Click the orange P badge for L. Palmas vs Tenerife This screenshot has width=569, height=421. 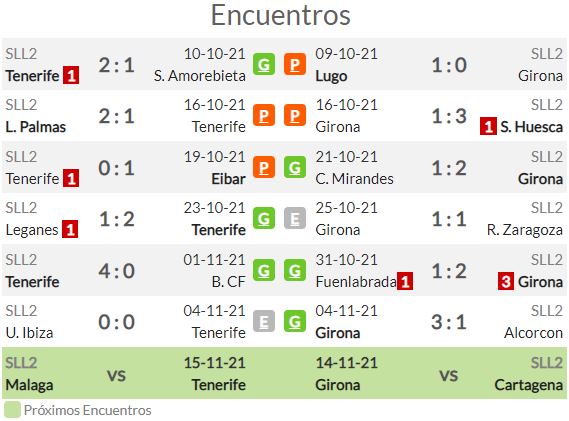coord(264,115)
